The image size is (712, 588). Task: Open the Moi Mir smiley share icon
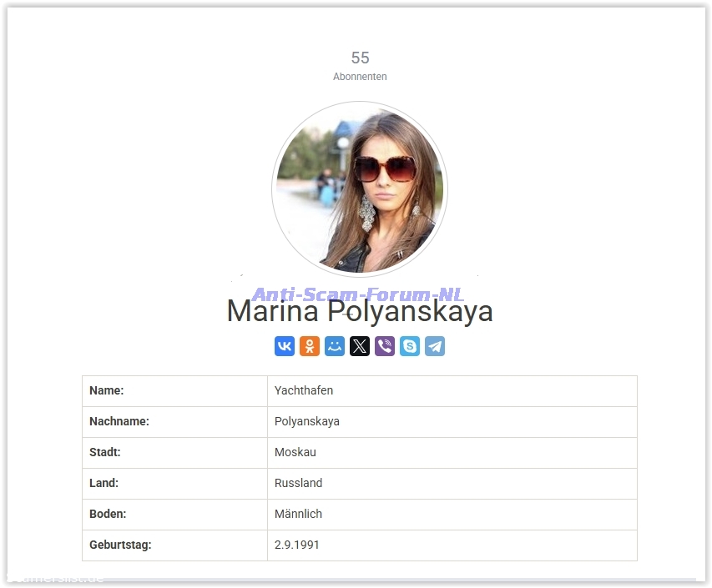pyautogui.click(x=335, y=346)
